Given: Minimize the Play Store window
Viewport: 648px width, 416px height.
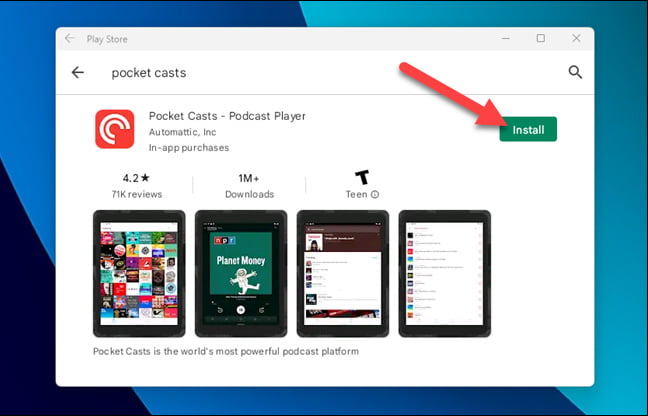Looking at the screenshot, I should [x=505, y=38].
